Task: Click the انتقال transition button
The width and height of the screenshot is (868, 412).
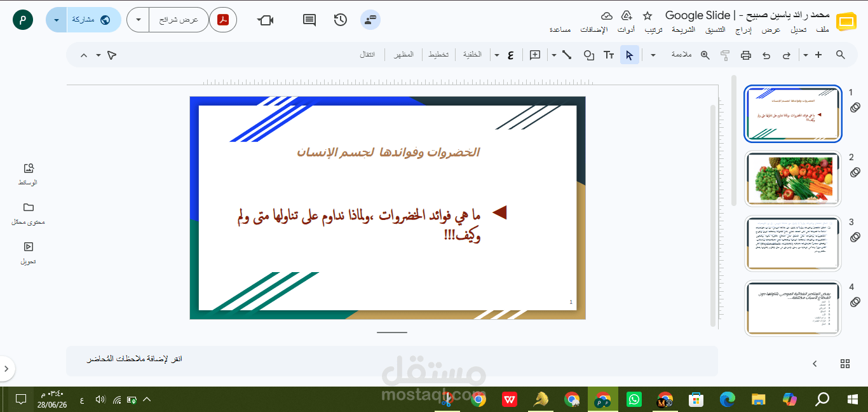Action: [368, 55]
